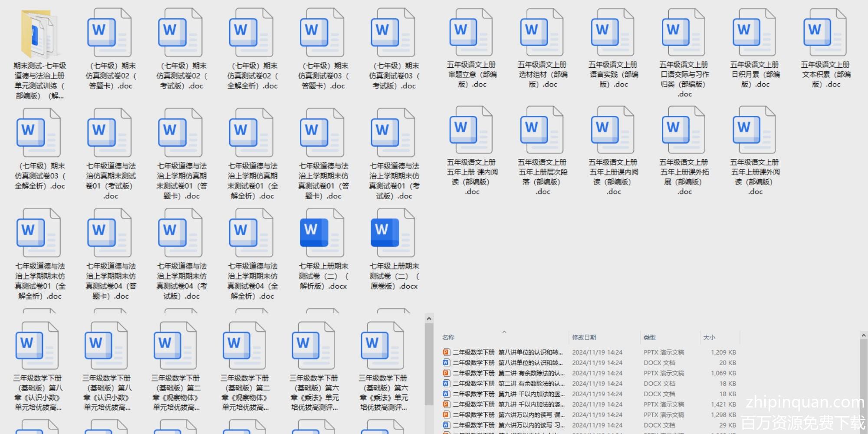
Task: Sort files by 类型 column header
Action: [x=649, y=337]
